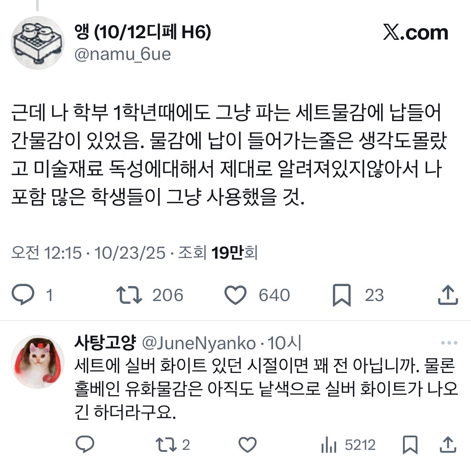This screenshot has width=471, height=476.
Task: Retweet the main tweet with 206 reposts
Action: click(x=129, y=295)
